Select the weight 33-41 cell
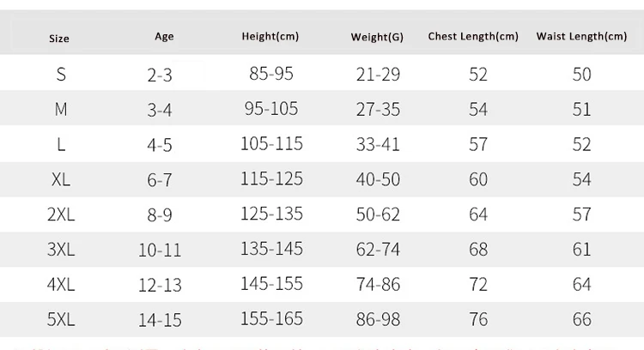Screen dimensions: 644x350 378,144
